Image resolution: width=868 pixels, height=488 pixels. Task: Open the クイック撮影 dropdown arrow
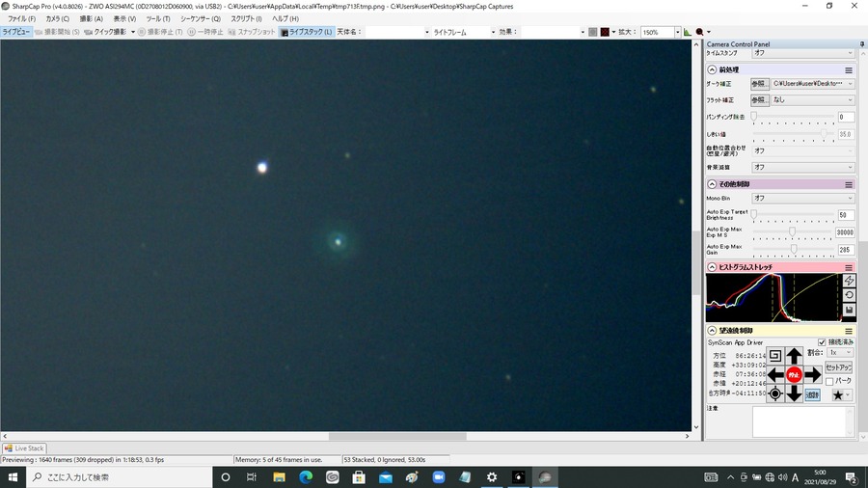(x=133, y=32)
